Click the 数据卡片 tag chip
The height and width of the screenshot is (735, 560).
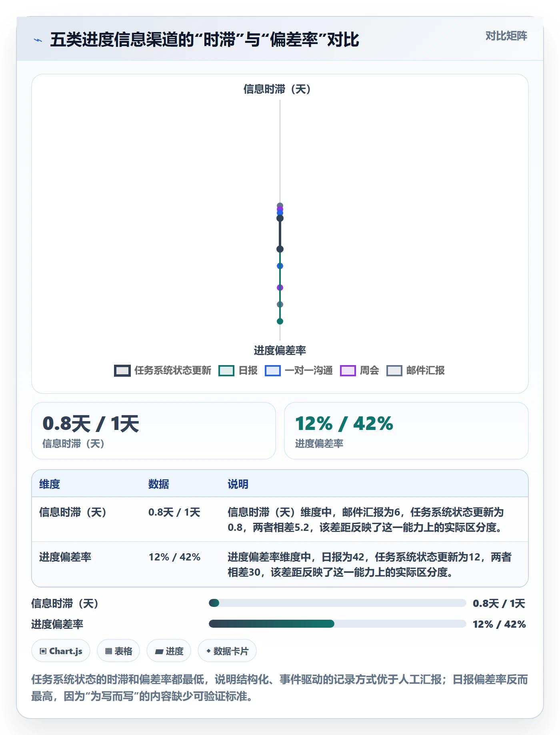227,651
